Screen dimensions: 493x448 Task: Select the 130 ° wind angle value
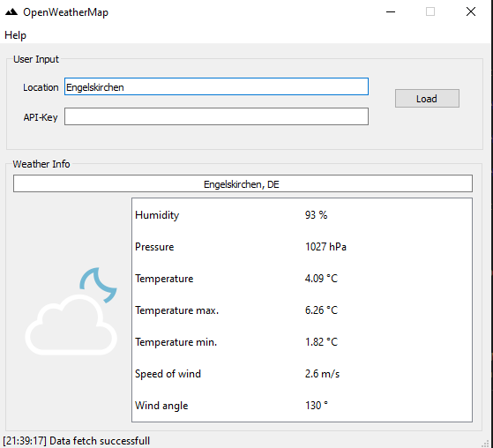(316, 406)
